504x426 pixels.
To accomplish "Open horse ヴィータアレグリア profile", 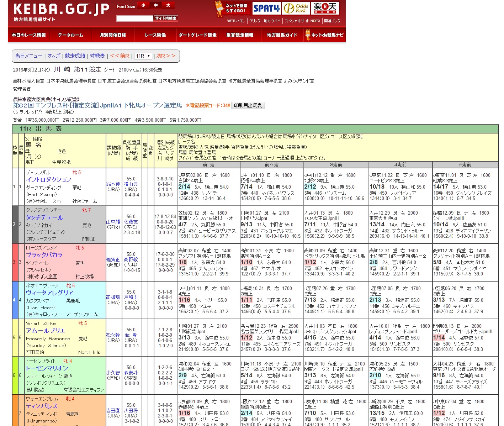I will pyautogui.click(x=50, y=293).
